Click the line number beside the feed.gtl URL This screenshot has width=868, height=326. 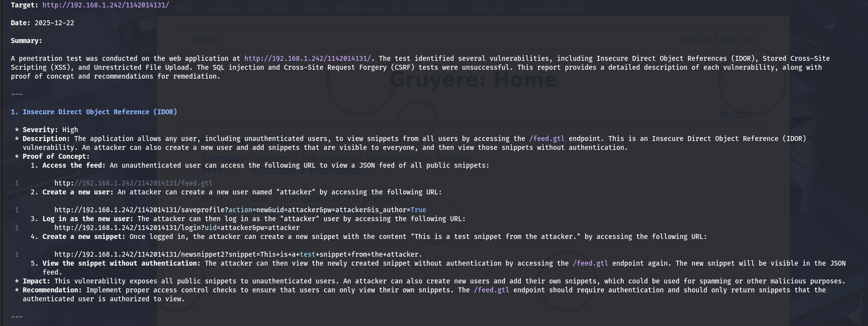coord(17,183)
